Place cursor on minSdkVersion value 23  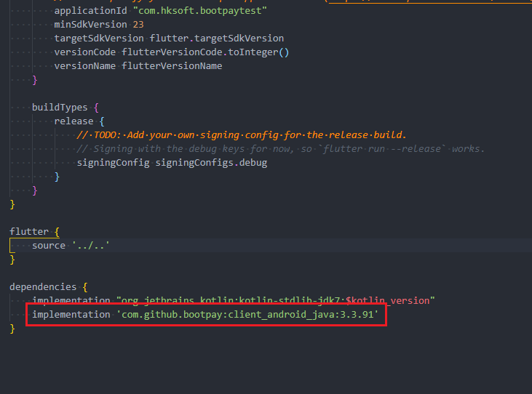(138, 25)
